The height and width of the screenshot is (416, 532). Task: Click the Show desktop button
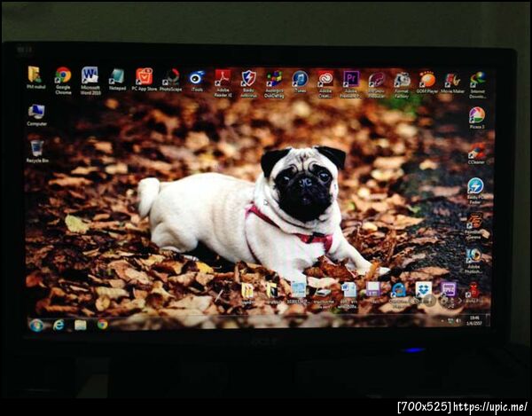coord(488,321)
